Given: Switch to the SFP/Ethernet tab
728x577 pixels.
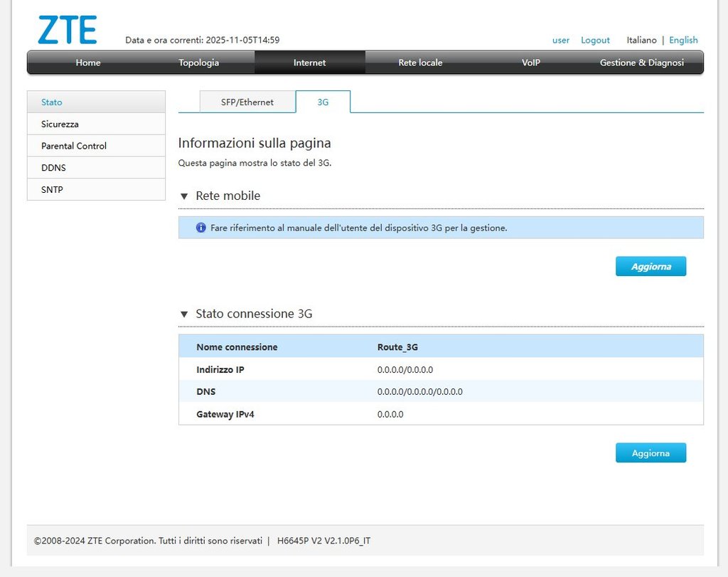Looking at the screenshot, I should pos(247,102).
